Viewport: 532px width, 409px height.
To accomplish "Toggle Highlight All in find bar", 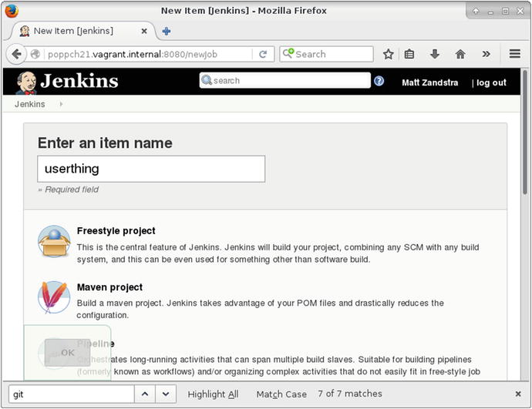I will coord(213,394).
